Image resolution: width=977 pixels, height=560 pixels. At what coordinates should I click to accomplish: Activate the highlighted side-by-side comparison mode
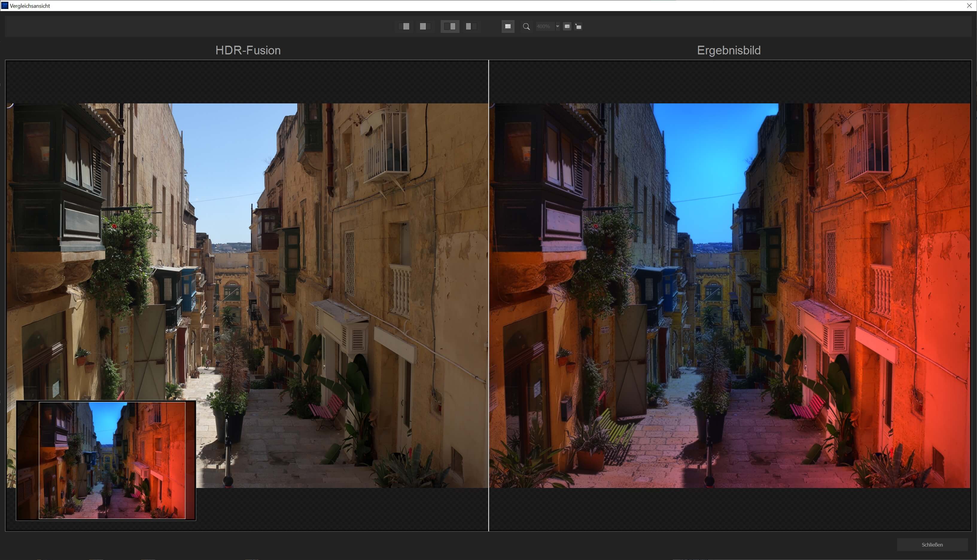(x=450, y=27)
